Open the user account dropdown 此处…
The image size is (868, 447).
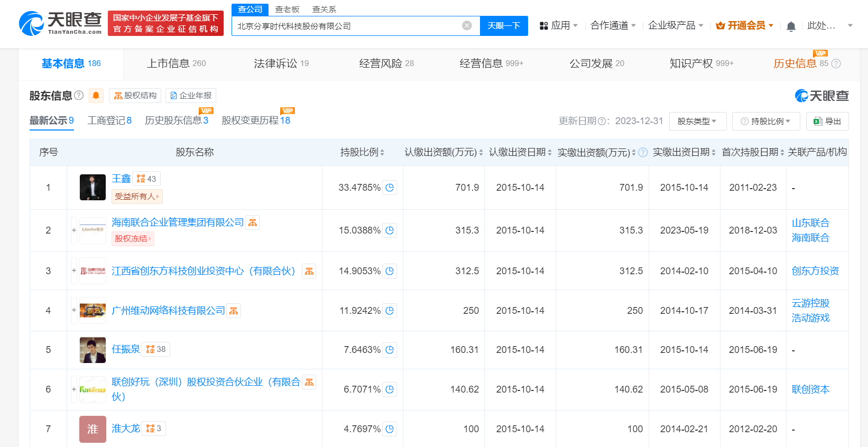pyautogui.click(x=830, y=25)
